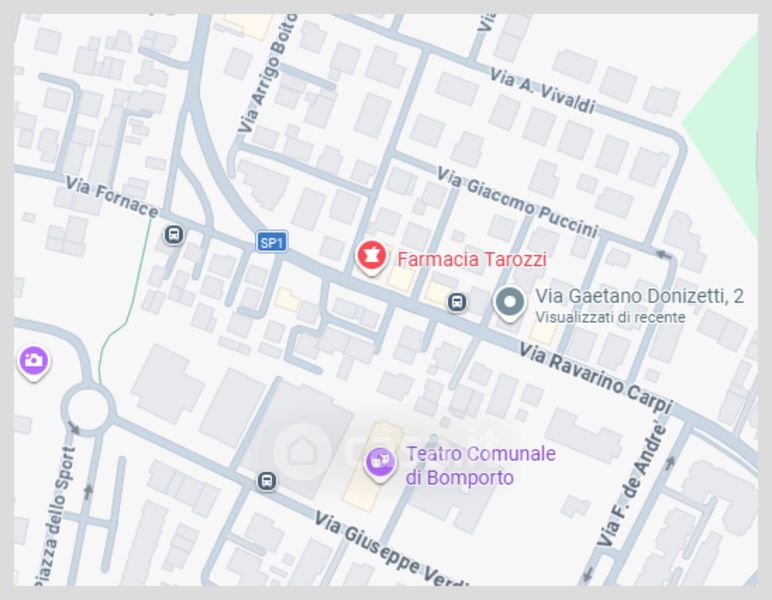Screen dimensions: 772x600
Task: Click the SP1 road shield
Action: tap(272, 243)
